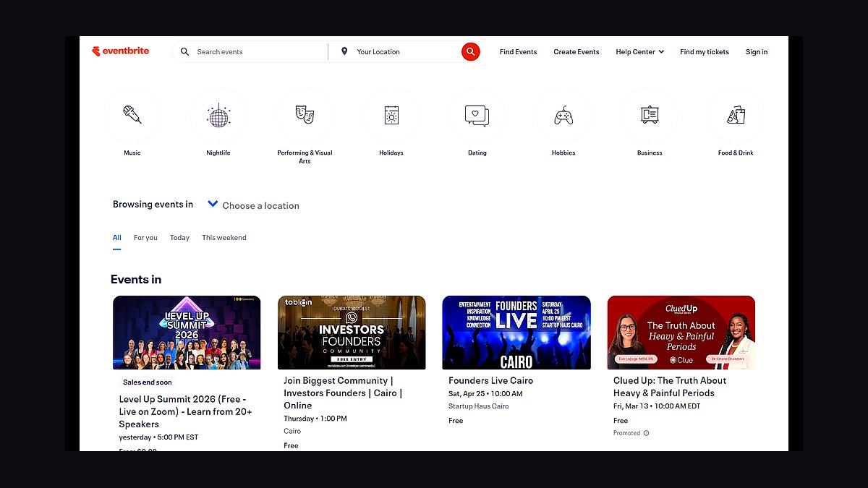Click the Create Events link
Image resolution: width=868 pixels, height=488 pixels.
pos(576,52)
